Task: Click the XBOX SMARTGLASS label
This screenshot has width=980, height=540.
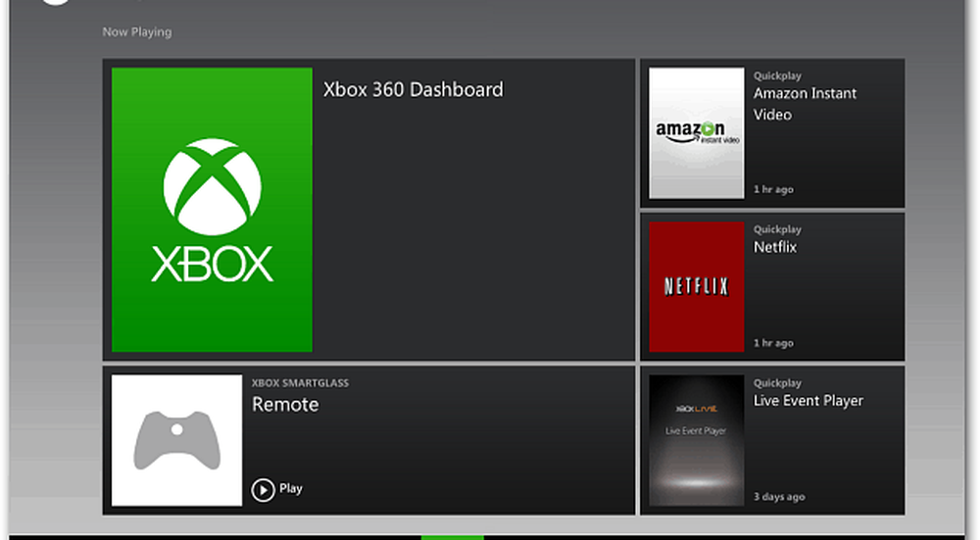Action: [300, 383]
